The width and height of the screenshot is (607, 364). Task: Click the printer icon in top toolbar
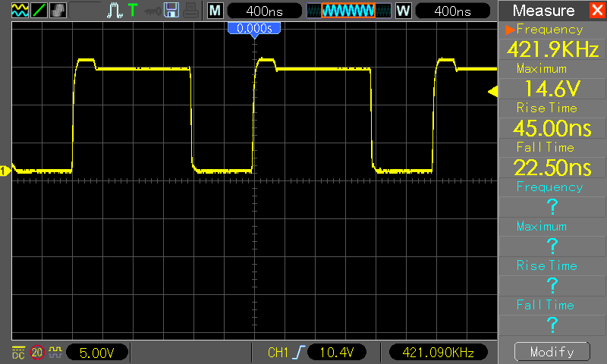[190, 10]
